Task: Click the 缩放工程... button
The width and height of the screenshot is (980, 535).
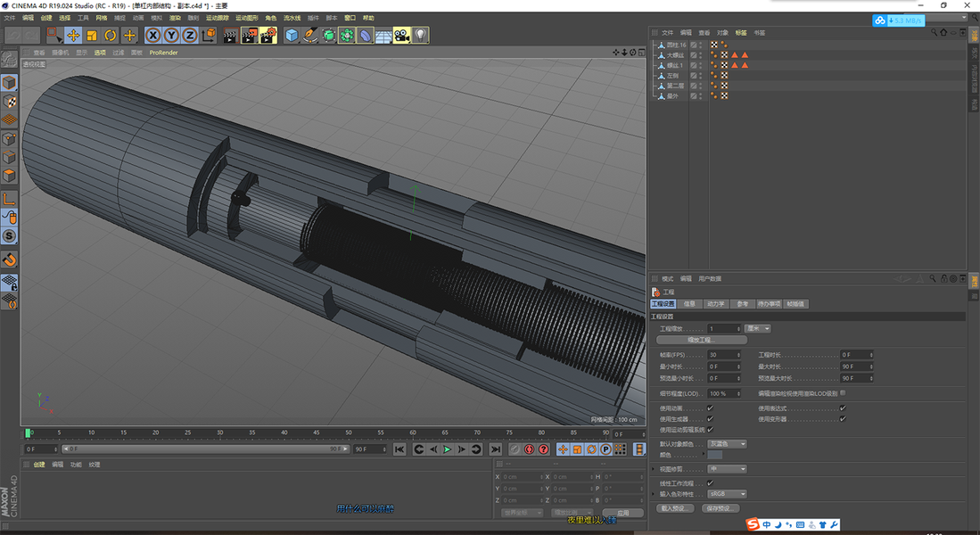Action: tap(701, 340)
